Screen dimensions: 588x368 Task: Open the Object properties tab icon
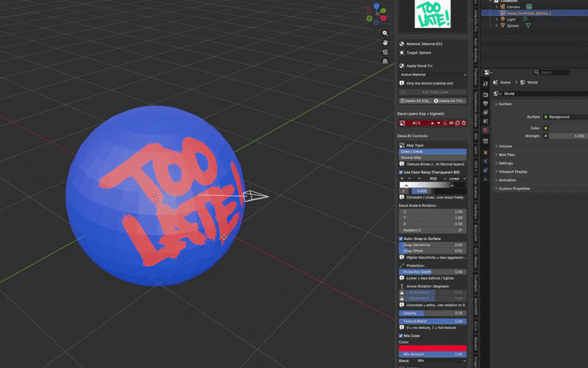486,152
